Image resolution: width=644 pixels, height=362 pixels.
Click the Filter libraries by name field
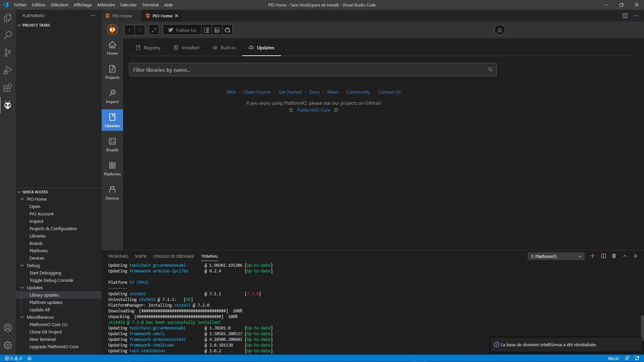tap(309, 70)
